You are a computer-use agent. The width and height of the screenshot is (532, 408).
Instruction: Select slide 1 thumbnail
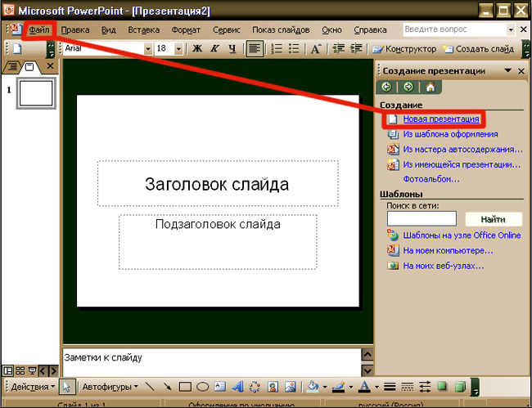[x=36, y=93]
